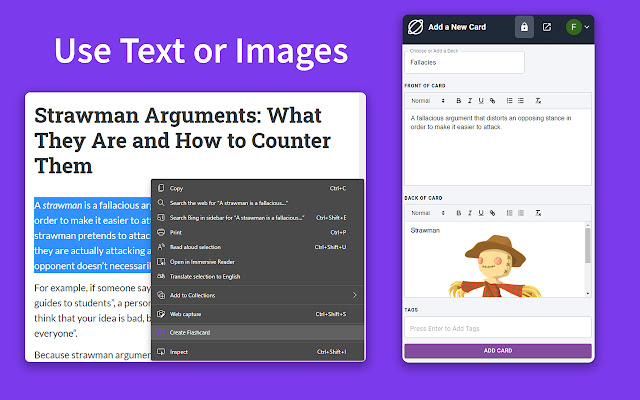Toggle underline in the Front of Card toolbar

pos(481,101)
